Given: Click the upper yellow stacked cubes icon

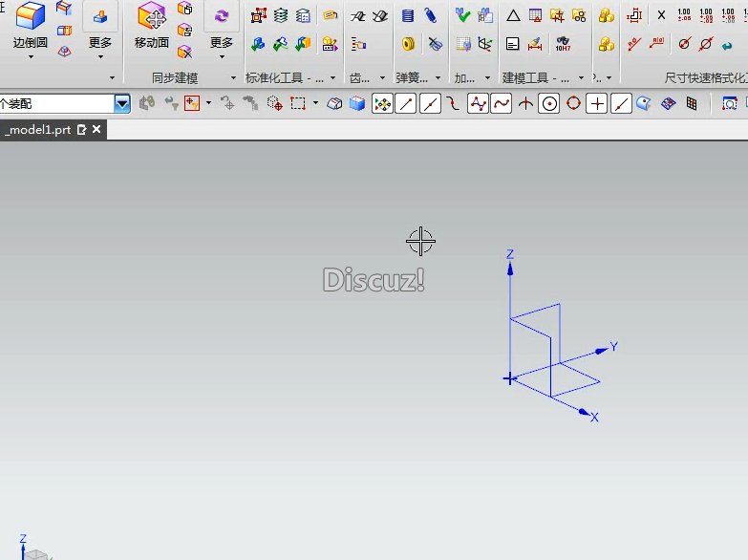Looking at the screenshot, I should pyautogui.click(x=607, y=15).
